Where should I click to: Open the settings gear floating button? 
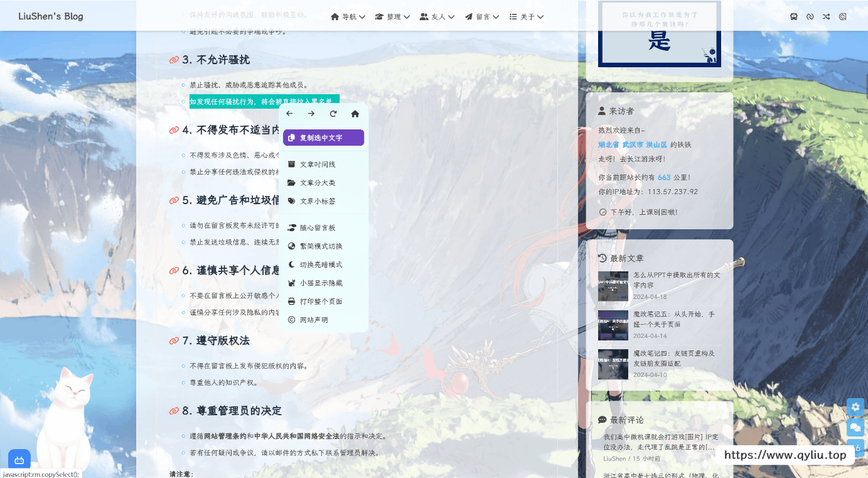855,407
